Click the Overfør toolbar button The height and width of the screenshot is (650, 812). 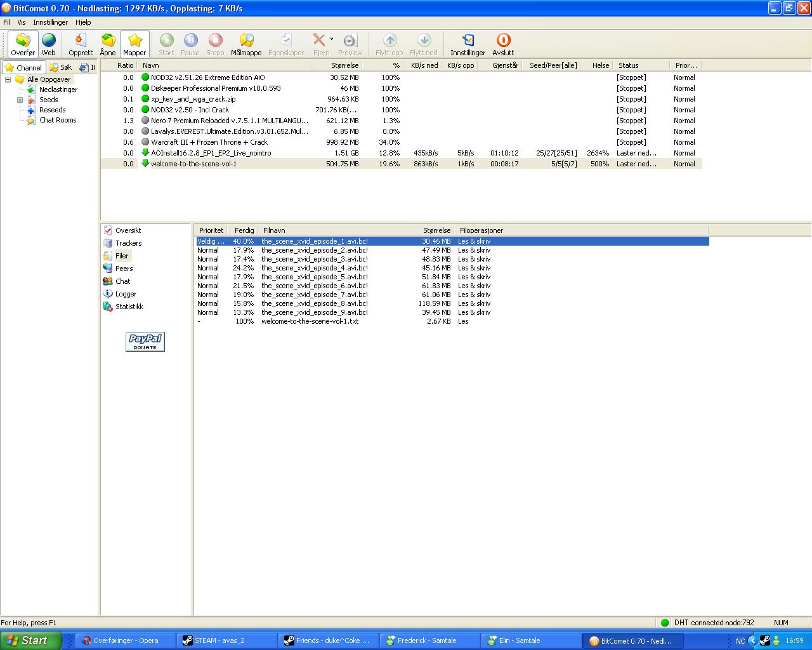coord(23,44)
